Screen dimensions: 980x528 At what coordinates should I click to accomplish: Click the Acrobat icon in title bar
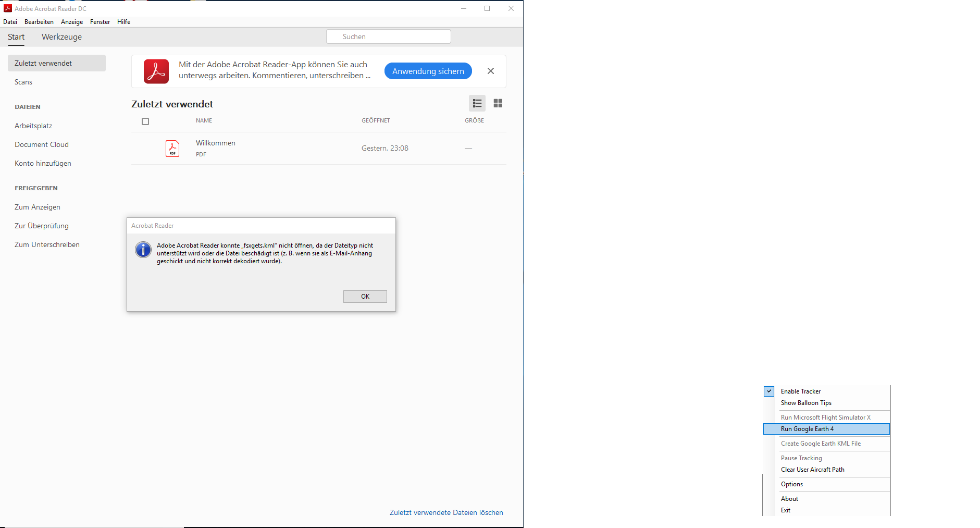8,8
